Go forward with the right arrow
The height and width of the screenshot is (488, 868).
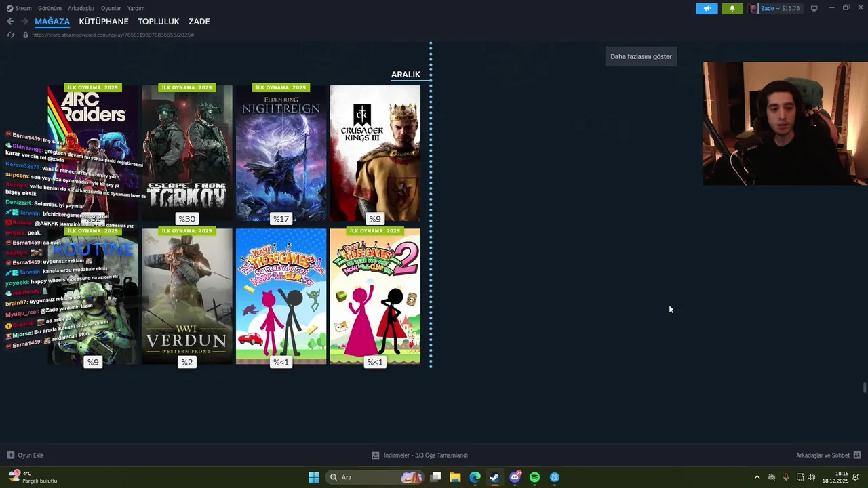tap(24, 22)
